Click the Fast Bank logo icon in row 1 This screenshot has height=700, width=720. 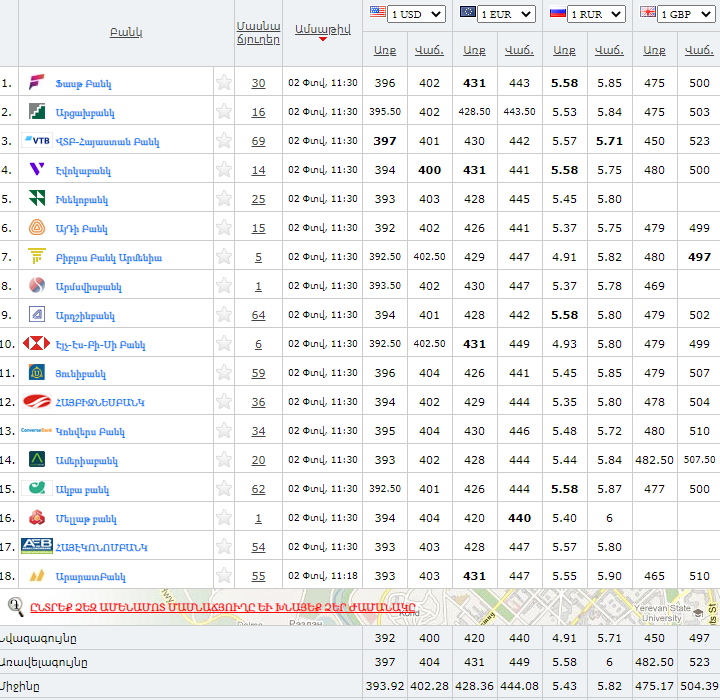(37, 82)
